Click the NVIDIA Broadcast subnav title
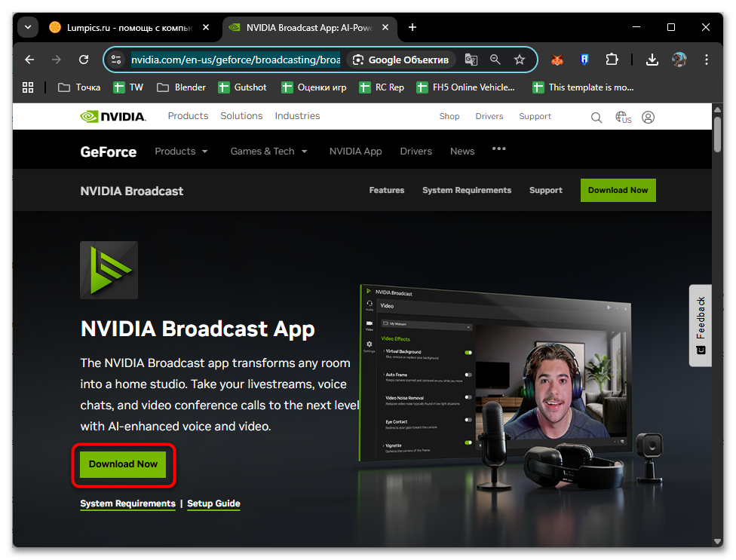The height and width of the screenshot is (560, 736). 131,191
